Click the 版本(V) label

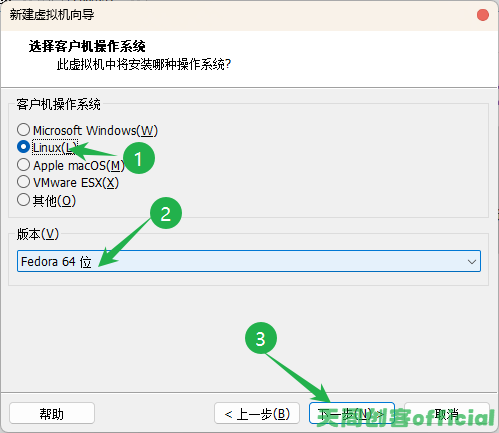click(38, 234)
